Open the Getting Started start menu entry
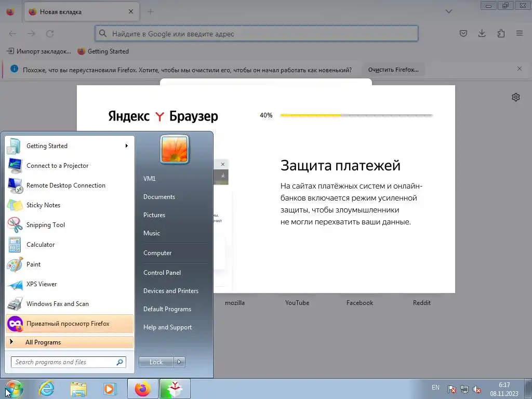Viewport: 532px width, 399px height. coord(70,146)
